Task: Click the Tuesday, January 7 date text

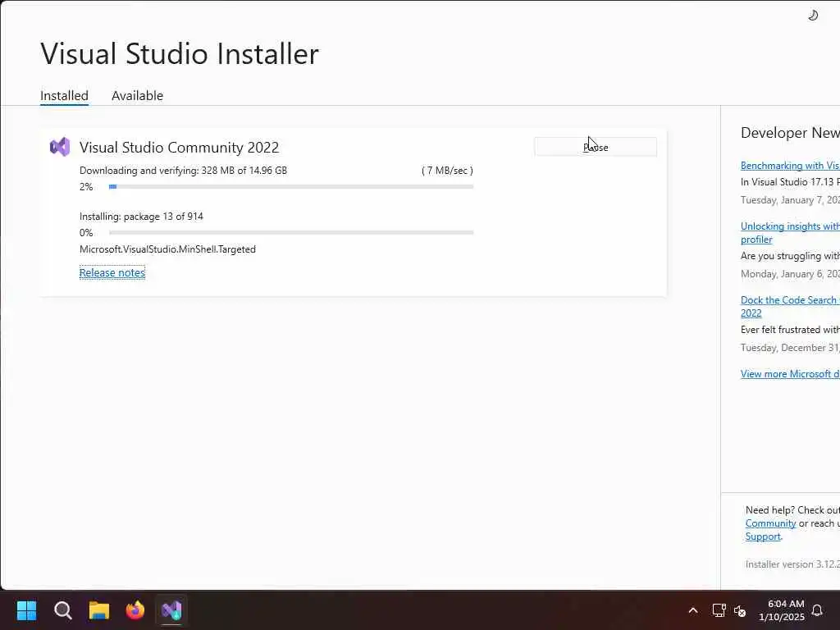Action: click(x=790, y=200)
